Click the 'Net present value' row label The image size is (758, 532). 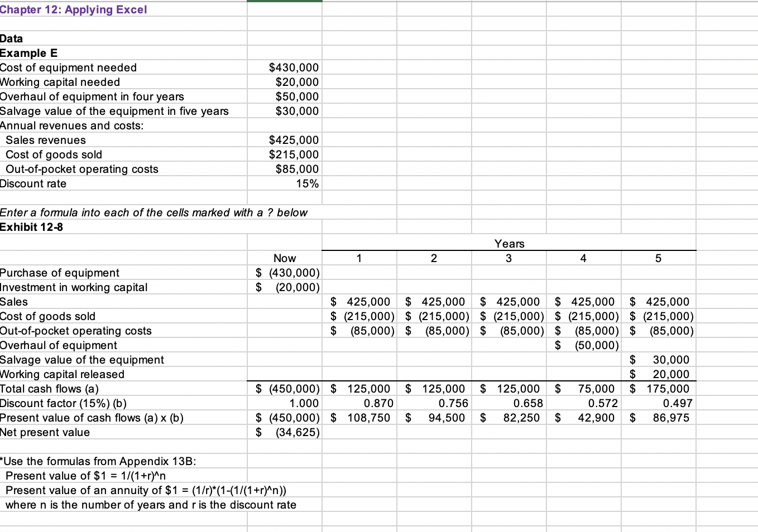pyautogui.click(x=45, y=432)
